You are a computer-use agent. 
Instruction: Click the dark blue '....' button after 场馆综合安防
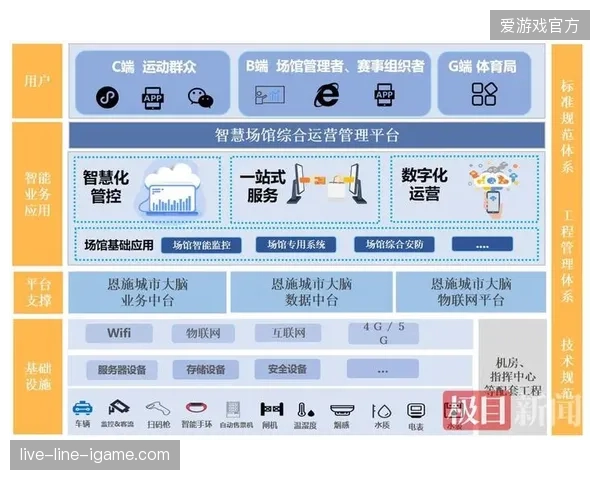point(482,244)
